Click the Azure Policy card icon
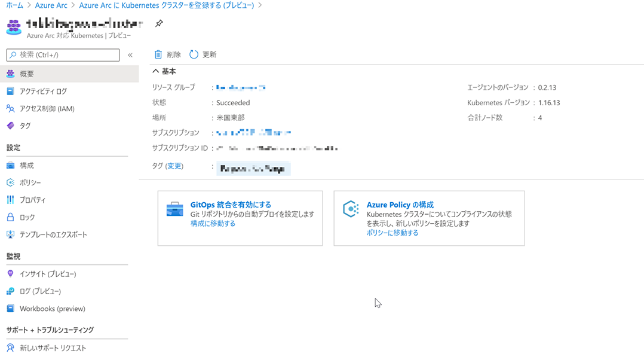This screenshot has width=644, height=360. click(351, 209)
